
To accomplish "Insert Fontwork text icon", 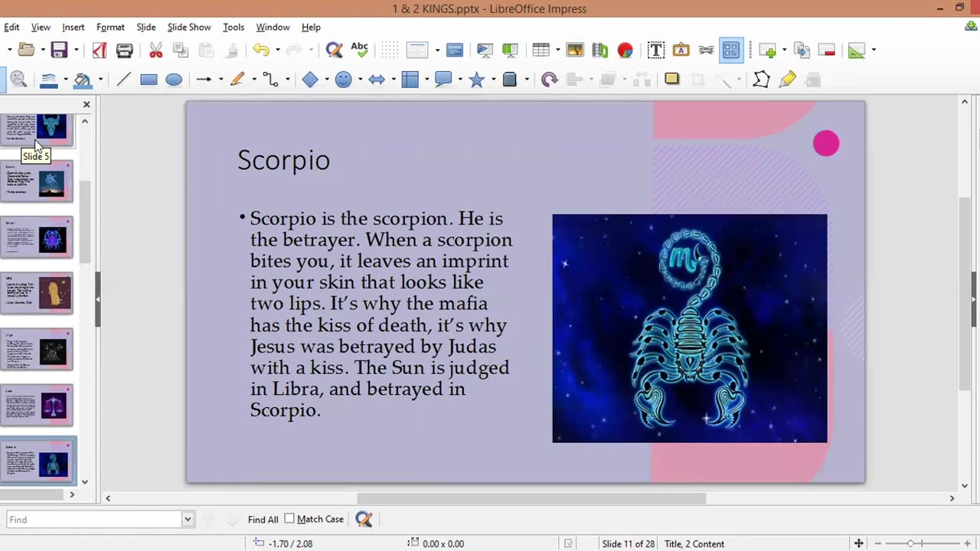I will pos(681,51).
